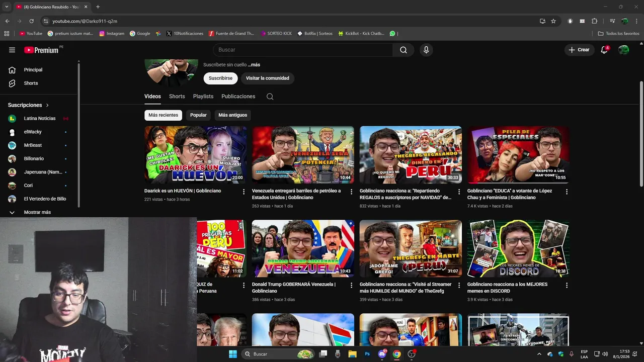Image resolution: width=644 pixels, height=362 pixels.
Task: Click the Crear button
Action: pyautogui.click(x=579, y=50)
